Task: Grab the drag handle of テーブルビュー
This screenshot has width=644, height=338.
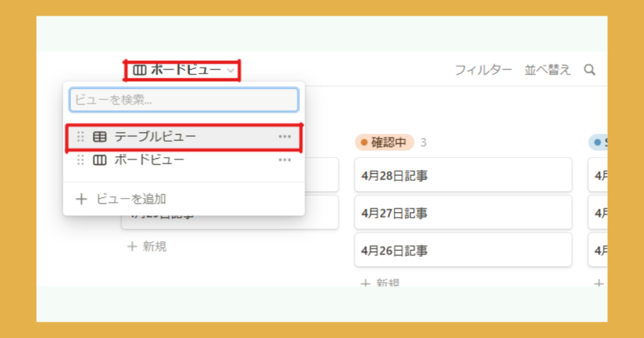Action: [80, 137]
